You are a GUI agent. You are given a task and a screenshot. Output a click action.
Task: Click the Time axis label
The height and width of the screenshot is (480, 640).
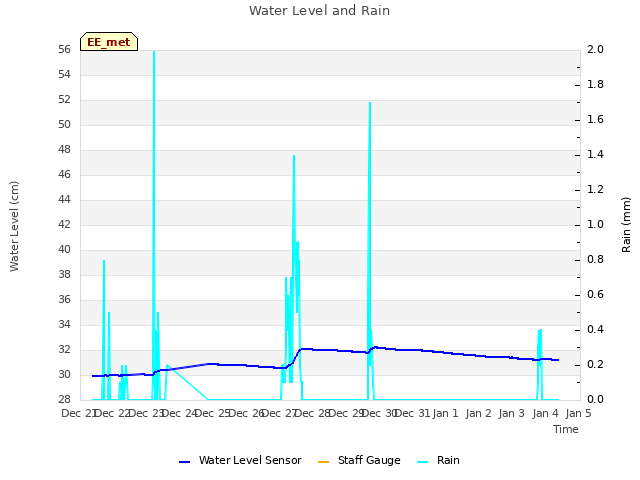pyautogui.click(x=566, y=429)
